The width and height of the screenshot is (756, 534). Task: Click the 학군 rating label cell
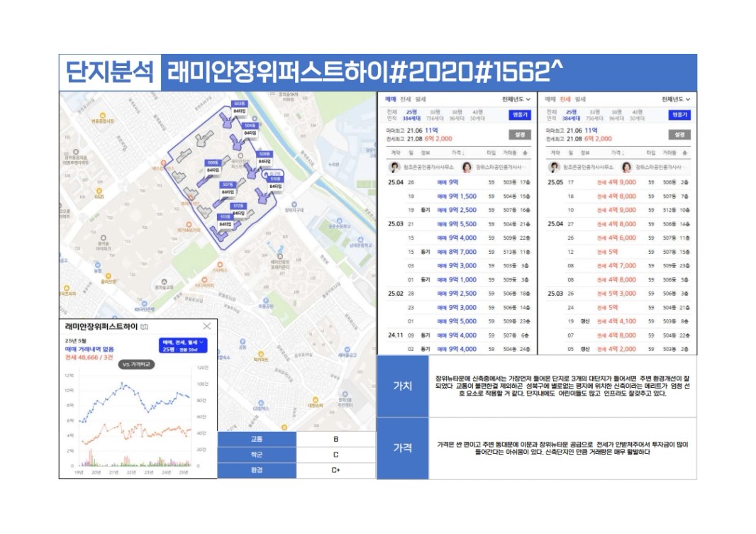pos(257,455)
